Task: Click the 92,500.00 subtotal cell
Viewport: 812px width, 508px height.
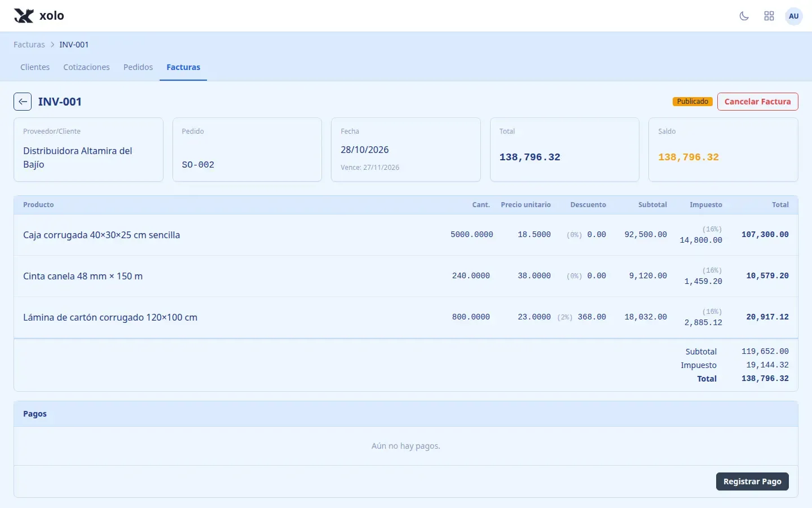Action: (x=646, y=234)
